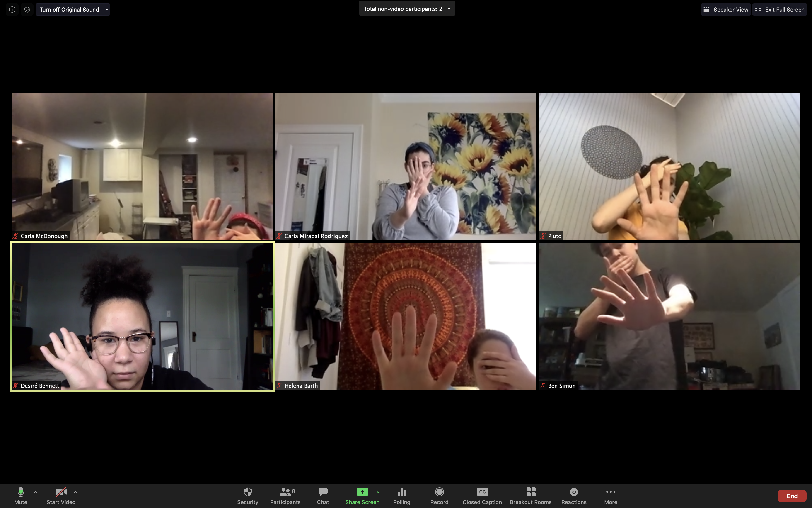Open share options caret next to Share Screen
This screenshot has width=812, height=508.
pyautogui.click(x=378, y=492)
